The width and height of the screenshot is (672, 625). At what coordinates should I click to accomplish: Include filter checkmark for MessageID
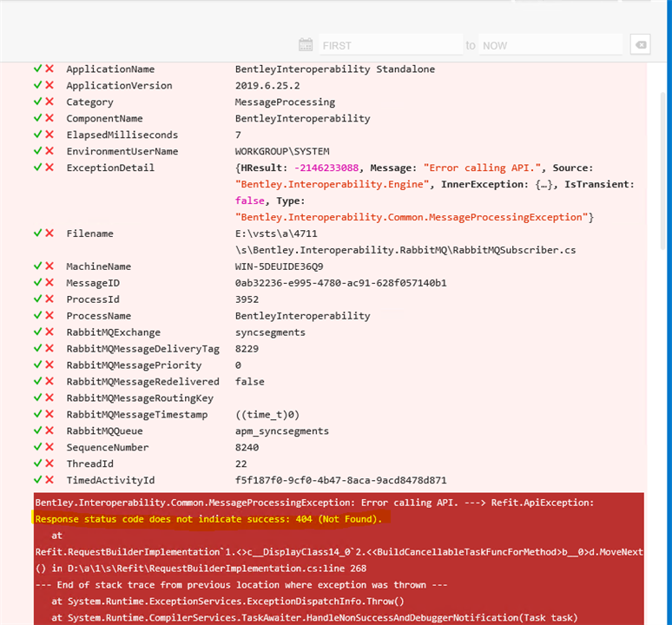coord(37,282)
